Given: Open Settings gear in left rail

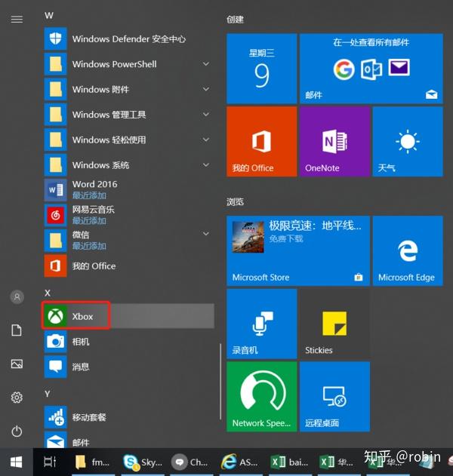Looking at the screenshot, I should (x=17, y=397).
